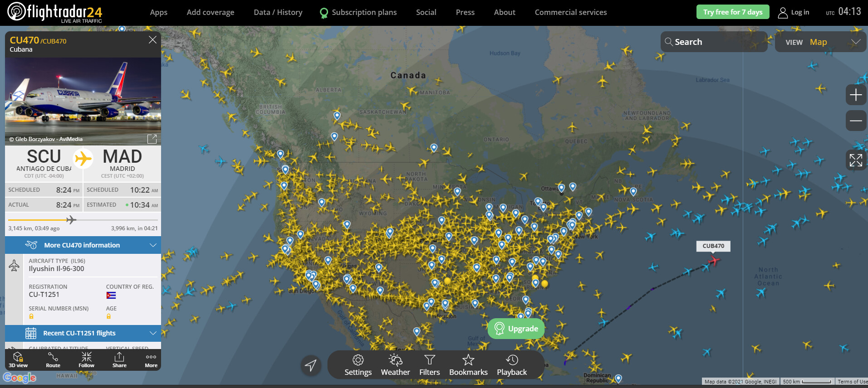Open the Apps menu

(x=159, y=12)
